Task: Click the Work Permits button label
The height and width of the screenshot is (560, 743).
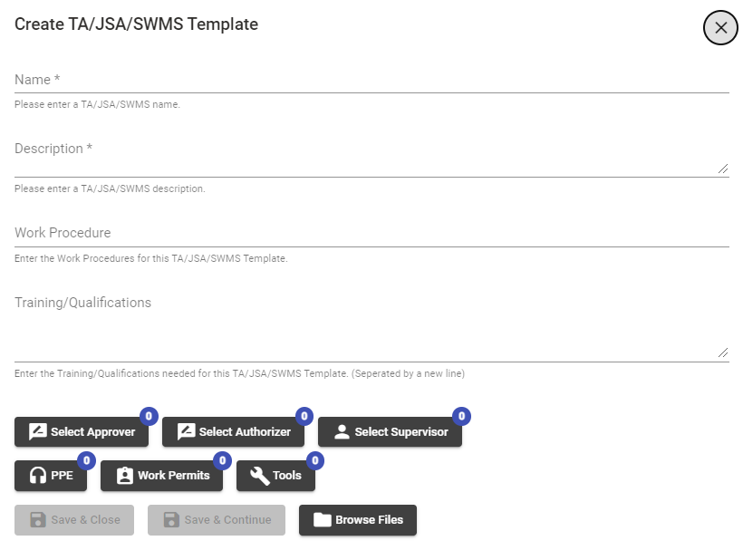Action: coord(173,475)
